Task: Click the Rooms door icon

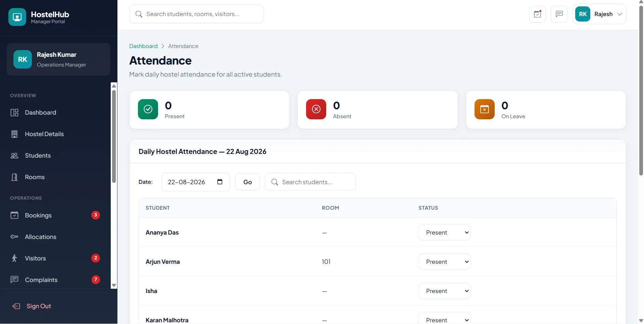Action: pos(14,177)
